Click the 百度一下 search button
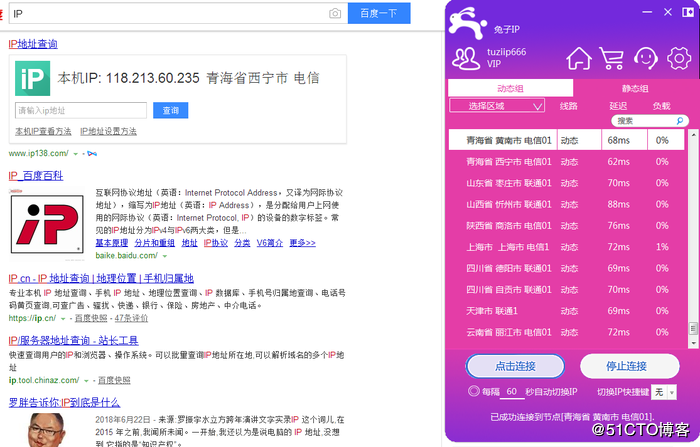The width and height of the screenshot is (700, 447). coord(379,13)
